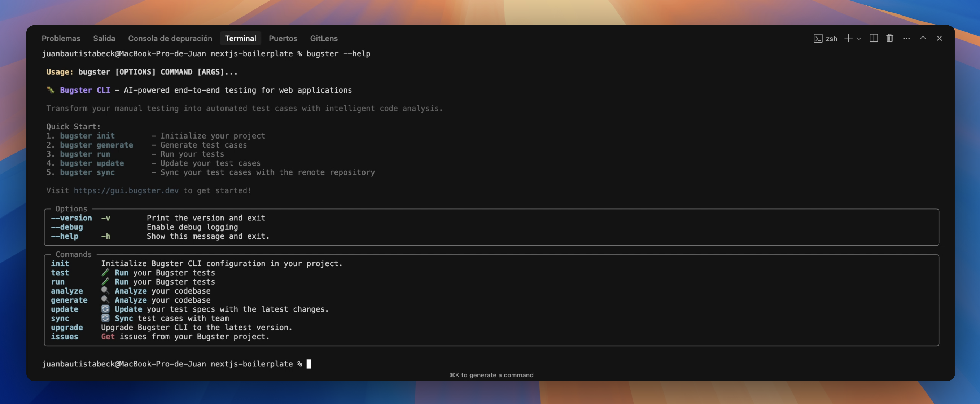Click the '--help' option text

click(64, 236)
